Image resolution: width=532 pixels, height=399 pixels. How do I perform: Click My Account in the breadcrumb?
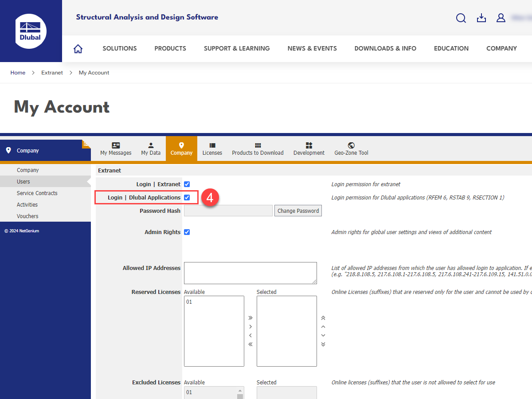pos(94,73)
